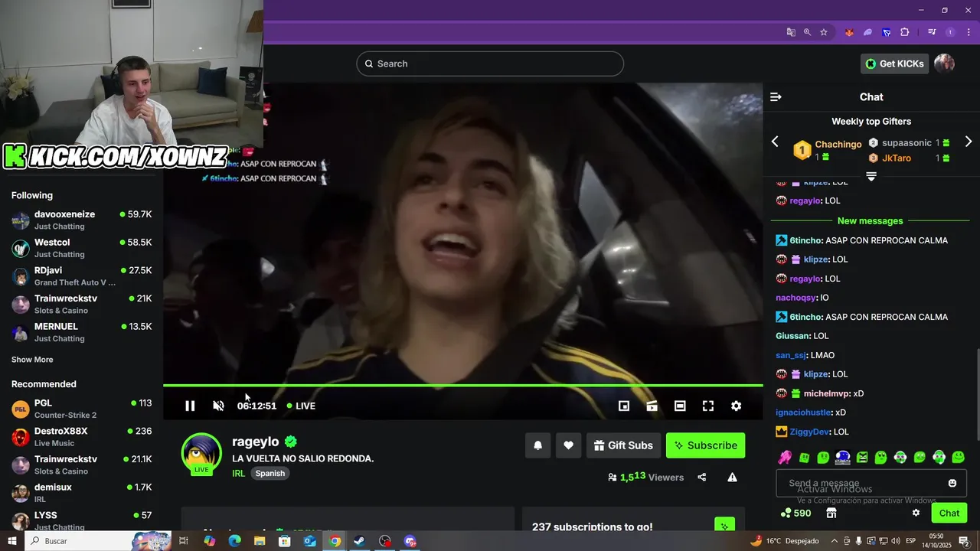Open RDjavi followed channel

(81, 276)
